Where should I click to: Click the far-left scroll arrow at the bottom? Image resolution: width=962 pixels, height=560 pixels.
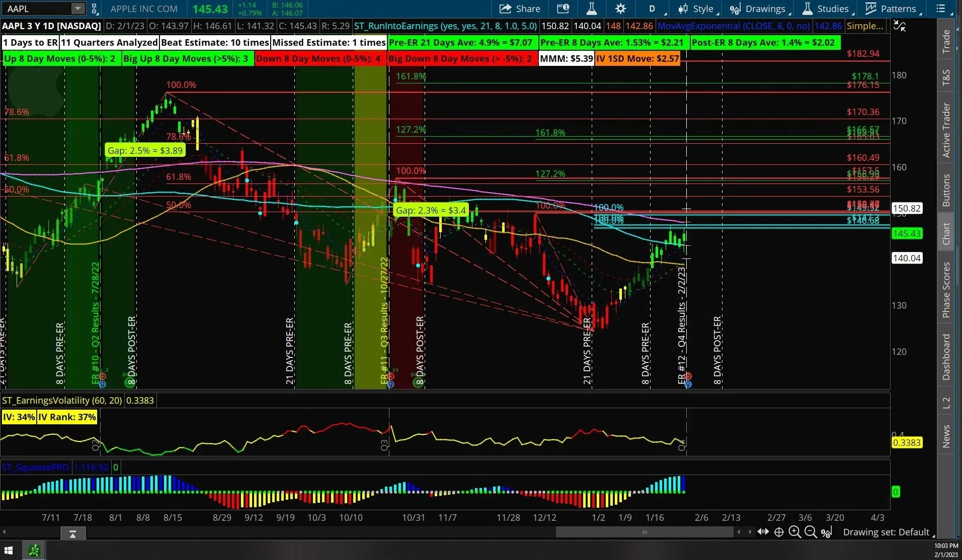click(x=4, y=532)
